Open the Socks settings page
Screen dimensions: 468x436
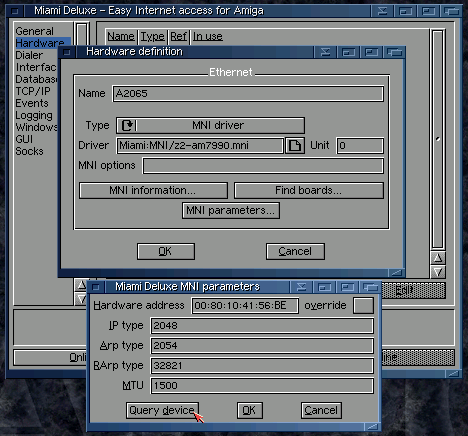[x=29, y=151]
